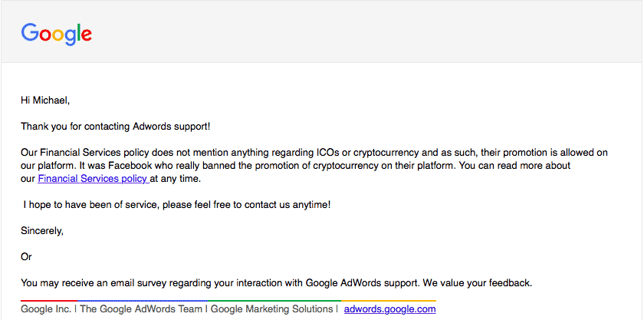Click the Google logo in the header
The height and width of the screenshot is (320, 644).
pyautogui.click(x=56, y=33)
